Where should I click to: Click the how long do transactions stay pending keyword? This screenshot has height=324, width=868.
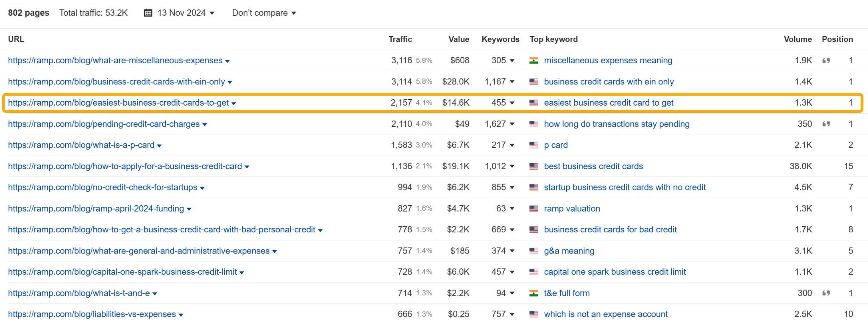point(617,124)
